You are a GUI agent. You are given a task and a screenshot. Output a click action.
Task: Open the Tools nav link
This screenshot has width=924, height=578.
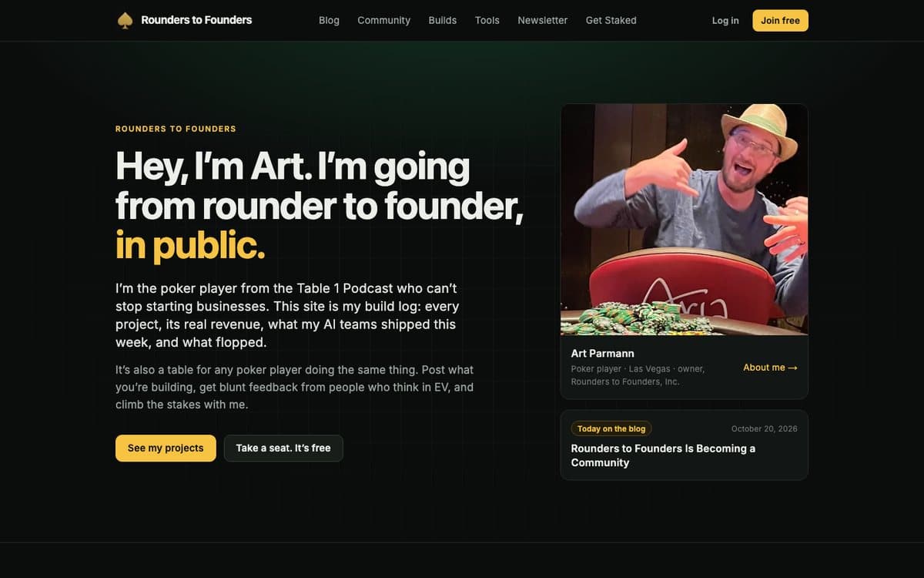pos(487,20)
